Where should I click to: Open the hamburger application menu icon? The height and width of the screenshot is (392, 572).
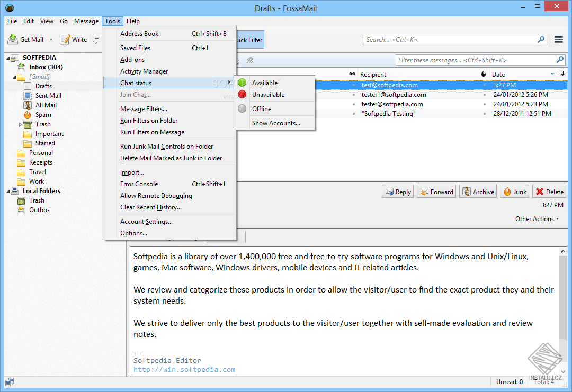559,39
